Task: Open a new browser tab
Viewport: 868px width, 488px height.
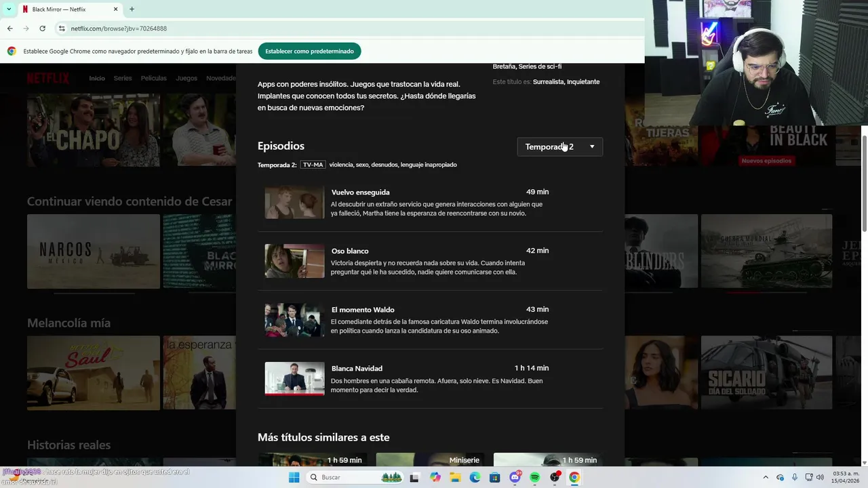Action: coord(132,9)
